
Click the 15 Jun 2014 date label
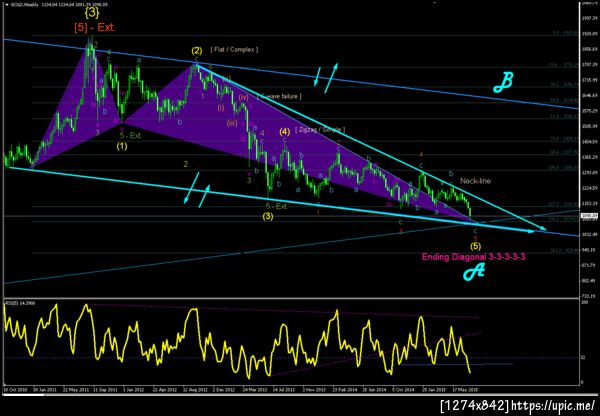click(x=373, y=389)
